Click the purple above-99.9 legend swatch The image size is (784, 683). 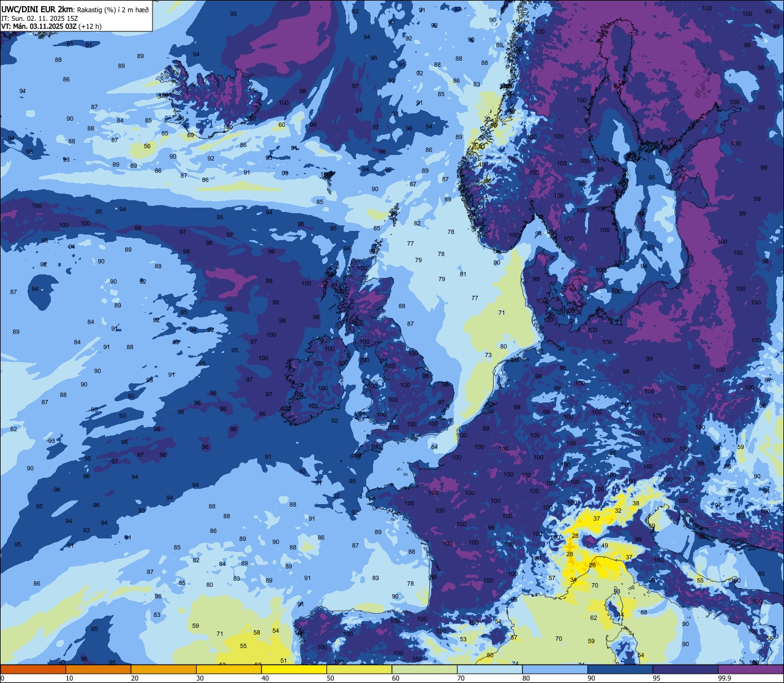pos(750,669)
